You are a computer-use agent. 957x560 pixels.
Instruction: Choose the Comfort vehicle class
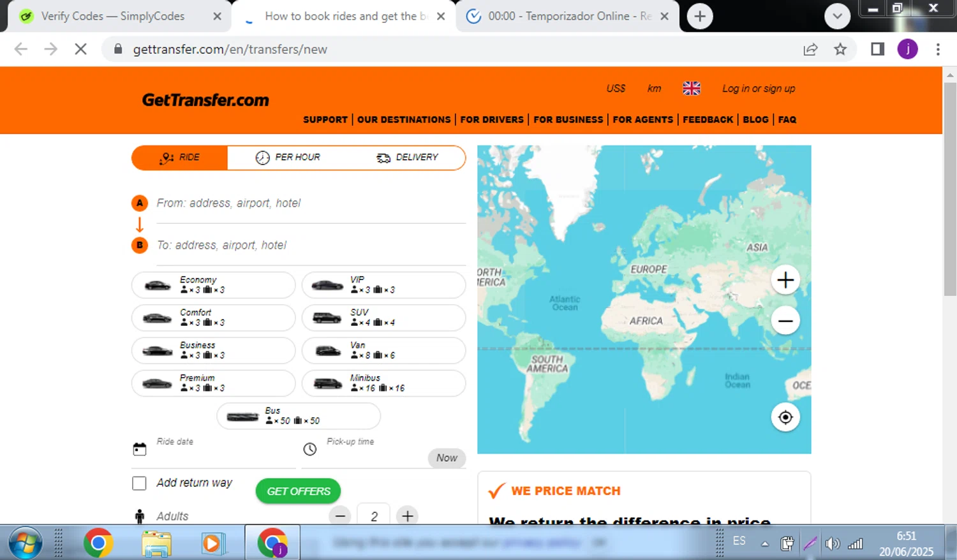click(x=213, y=318)
